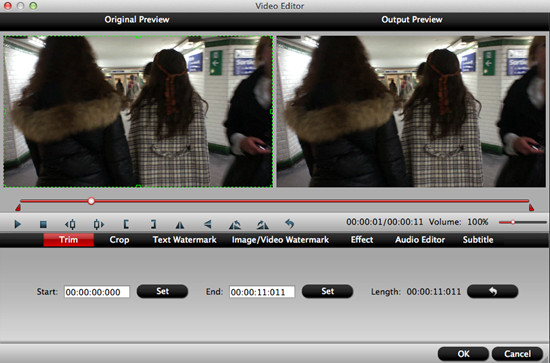Play the video preview
This screenshot has width=550, height=363.
click(x=17, y=224)
